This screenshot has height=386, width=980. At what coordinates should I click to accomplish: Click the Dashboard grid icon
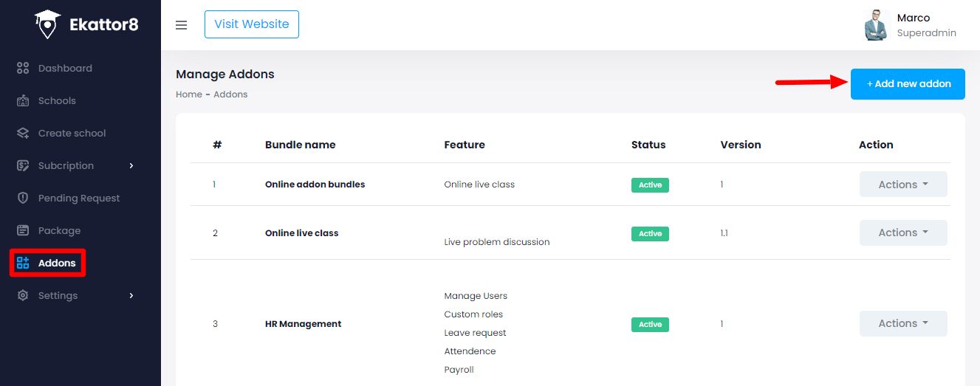click(x=23, y=68)
